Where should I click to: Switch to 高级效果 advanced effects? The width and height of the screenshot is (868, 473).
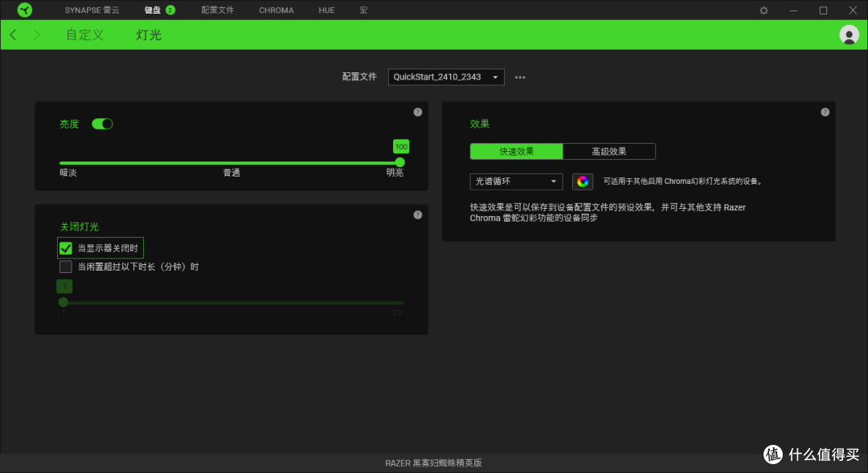coord(609,152)
